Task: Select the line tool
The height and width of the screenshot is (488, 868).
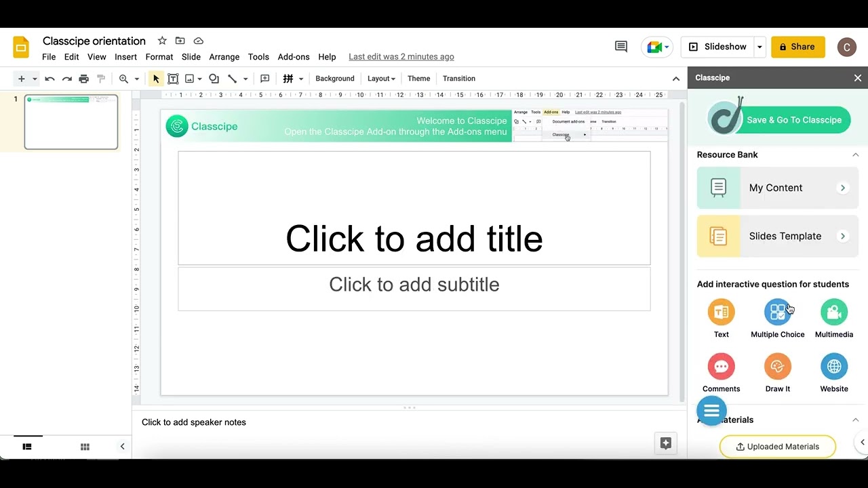Action: pyautogui.click(x=232, y=79)
